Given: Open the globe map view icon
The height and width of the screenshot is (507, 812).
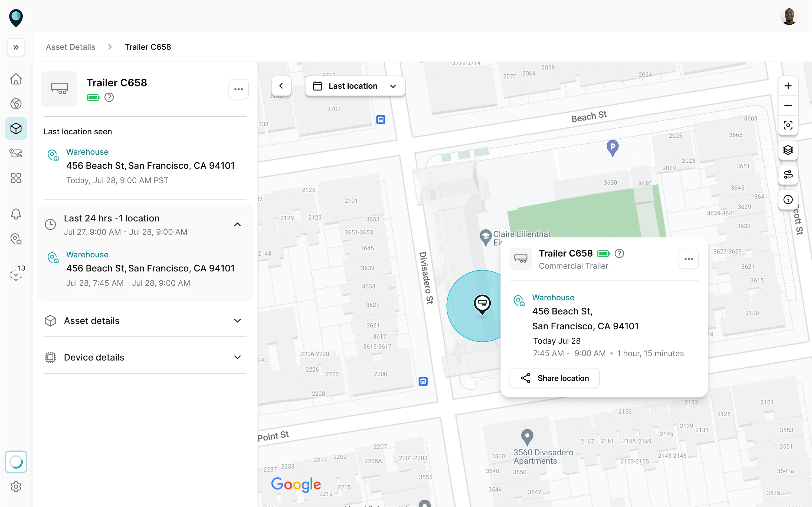Looking at the screenshot, I should coord(16,104).
